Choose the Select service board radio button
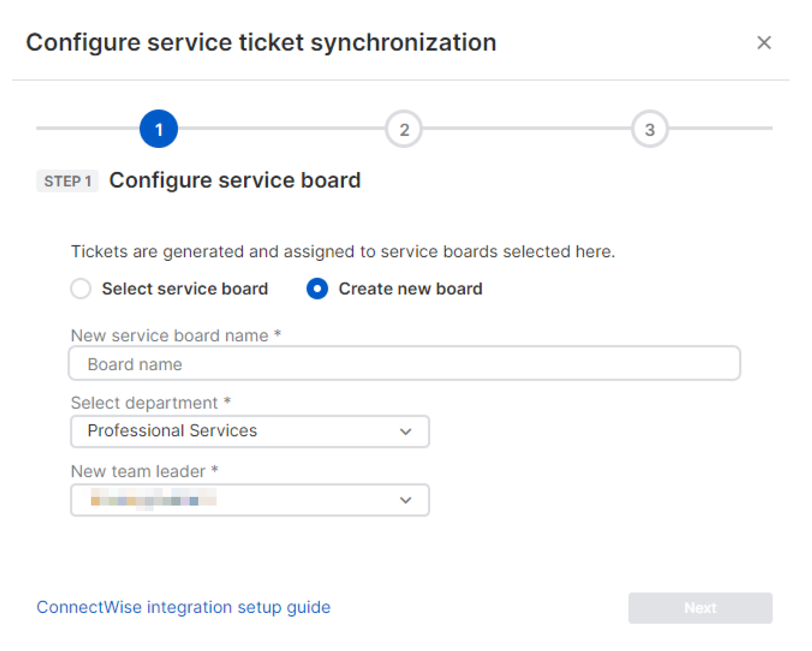 point(81,289)
